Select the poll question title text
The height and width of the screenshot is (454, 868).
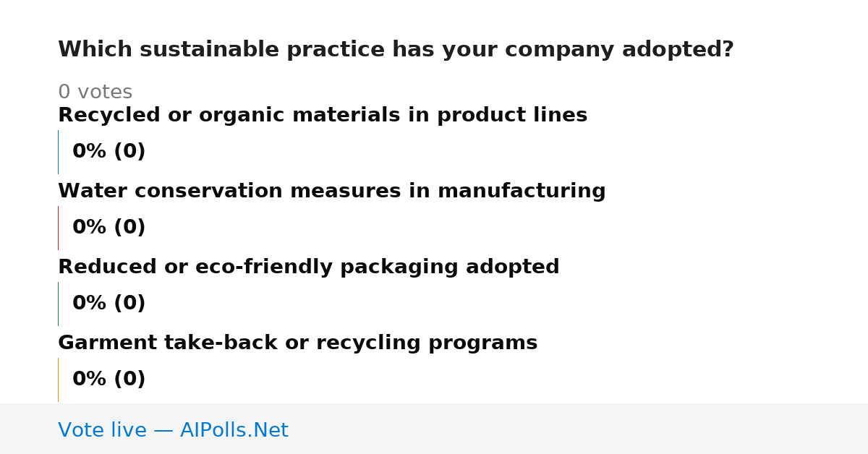point(396,50)
